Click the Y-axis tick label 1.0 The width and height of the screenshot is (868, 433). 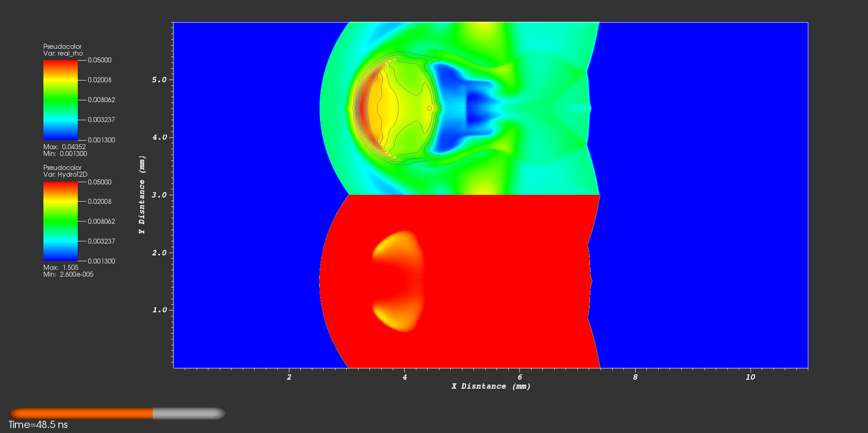coord(159,310)
